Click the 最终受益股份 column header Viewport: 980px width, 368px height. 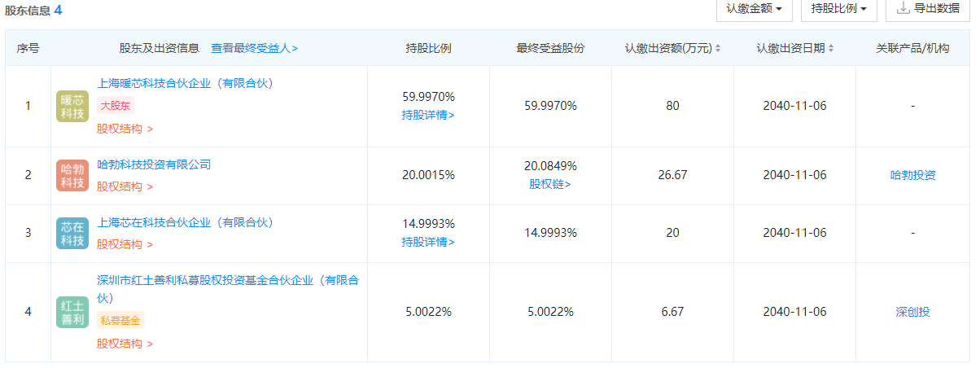(550, 48)
